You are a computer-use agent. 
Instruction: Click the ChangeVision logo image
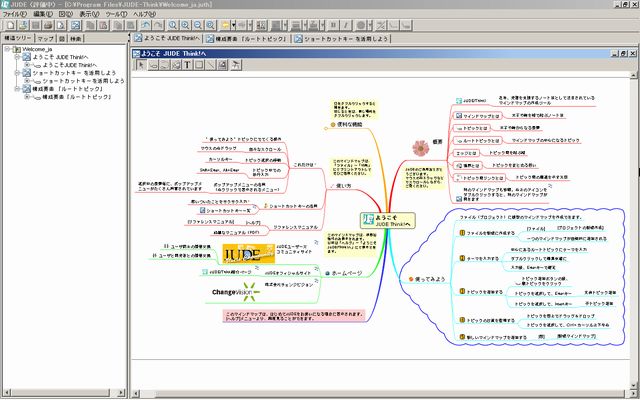click(x=236, y=292)
